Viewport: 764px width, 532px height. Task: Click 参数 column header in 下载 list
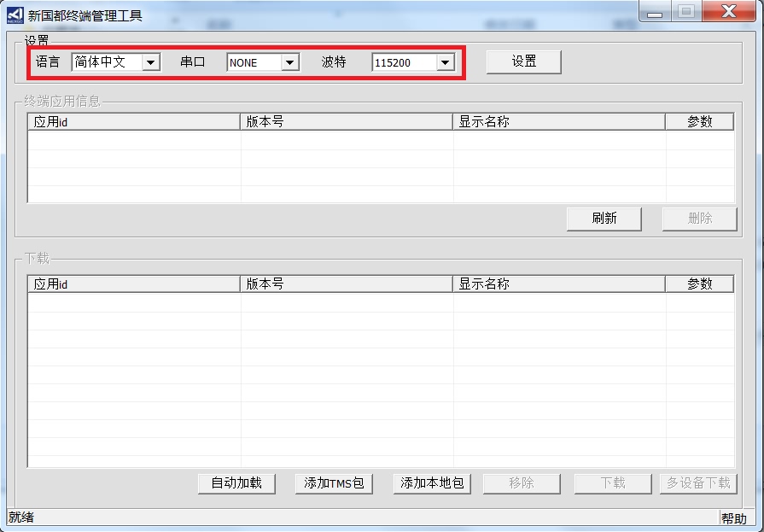pyautogui.click(x=699, y=284)
